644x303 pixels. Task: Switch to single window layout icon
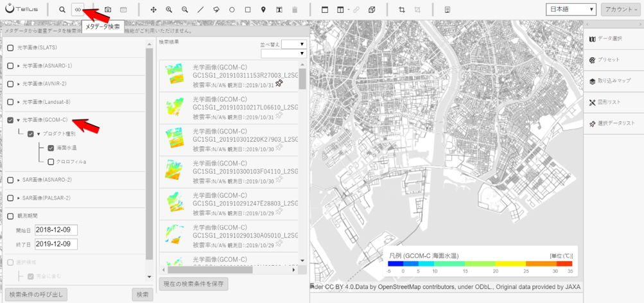point(325,10)
